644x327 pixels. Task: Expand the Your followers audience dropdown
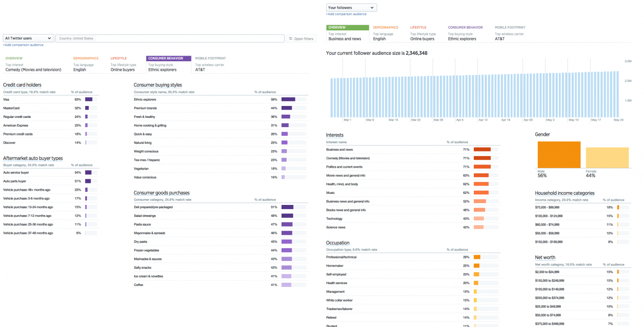pyautogui.click(x=351, y=7)
